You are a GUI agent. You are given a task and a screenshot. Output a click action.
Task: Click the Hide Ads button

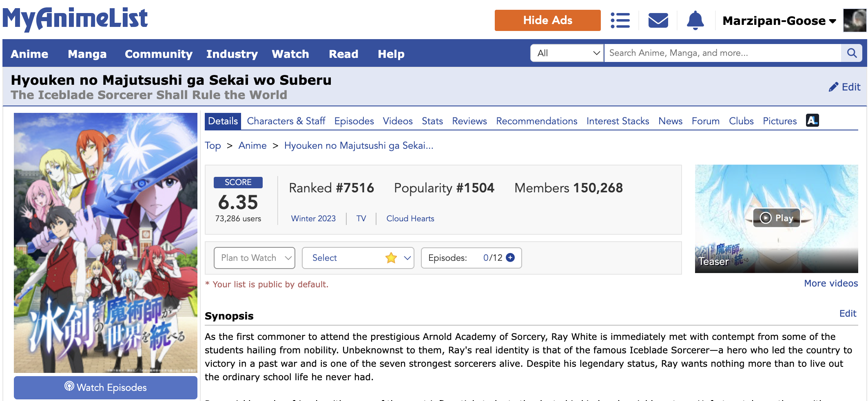point(547,20)
